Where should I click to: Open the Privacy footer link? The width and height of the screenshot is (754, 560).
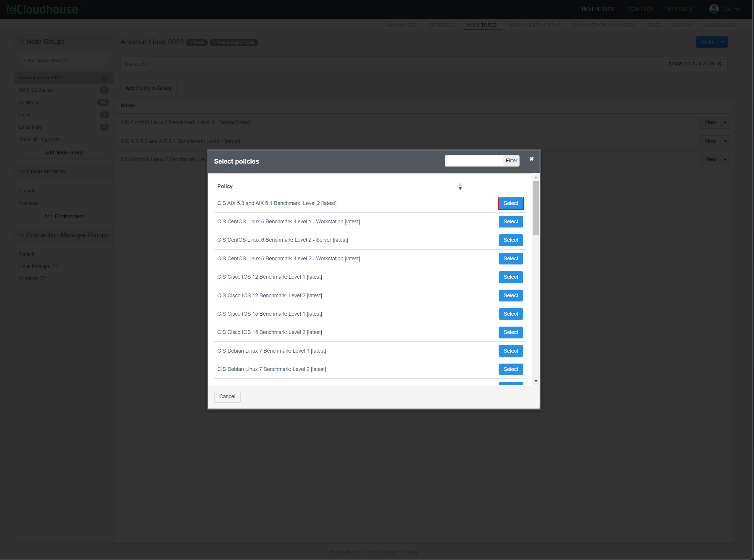point(410,552)
